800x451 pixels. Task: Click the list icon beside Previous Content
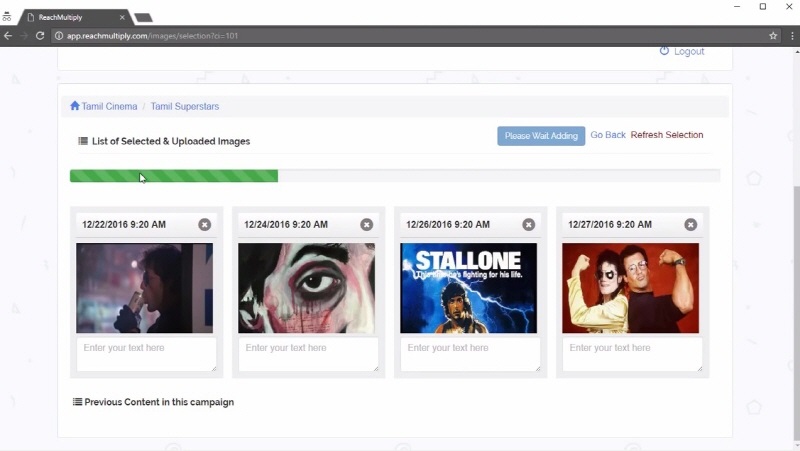77,402
